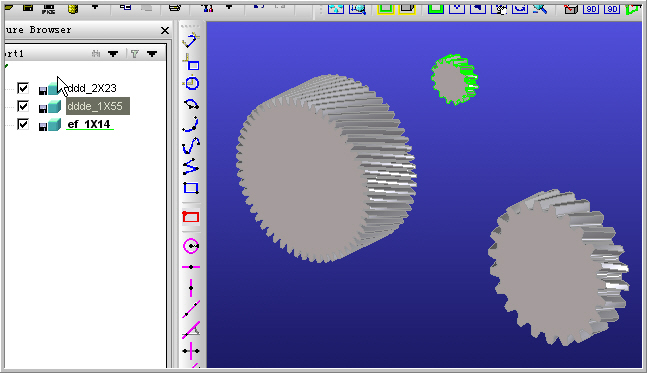Open dropdown arrow after red-blue figures icon
Screen dimensions: 647x373
coord(229,7)
